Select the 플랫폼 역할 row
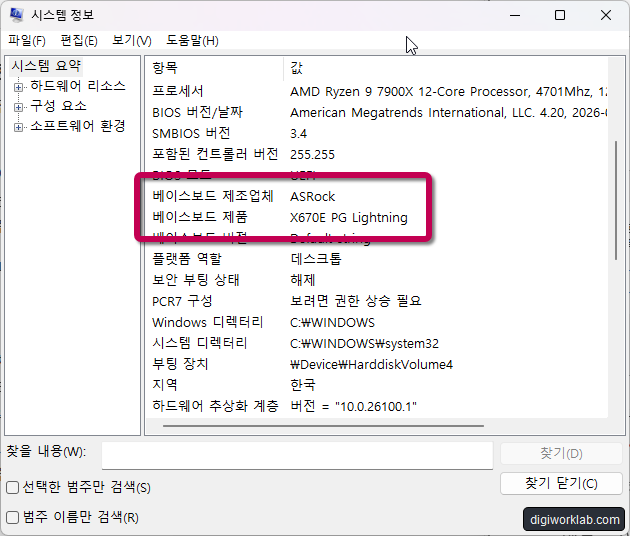This screenshot has width=630, height=536. 187,259
